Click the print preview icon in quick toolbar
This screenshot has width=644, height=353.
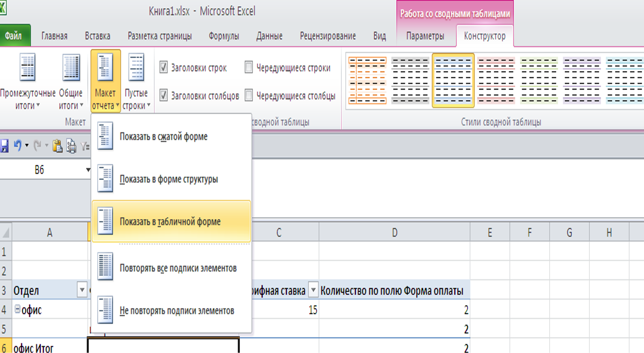[x=71, y=146]
